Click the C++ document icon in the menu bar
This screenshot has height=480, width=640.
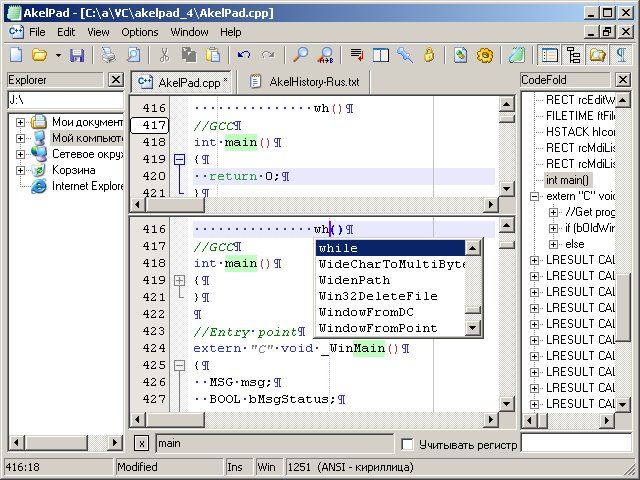point(16,32)
